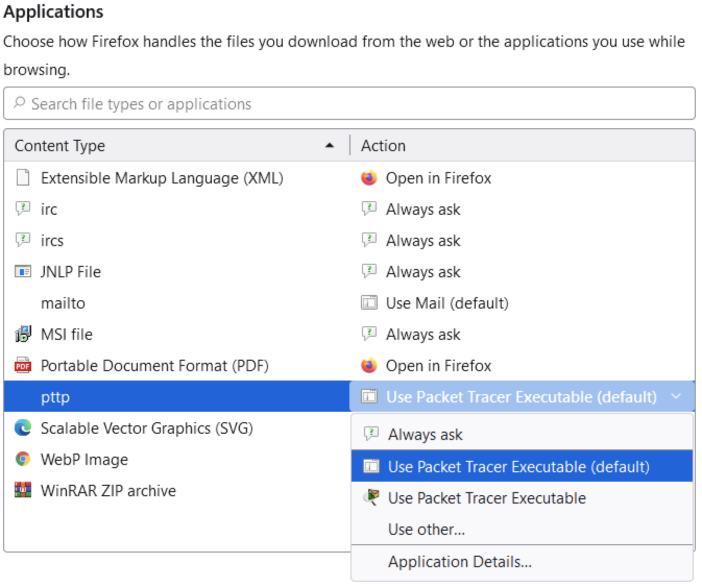This screenshot has width=702, height=588.
Task: Sort list by Content Type header
Action: pos(177,145)
